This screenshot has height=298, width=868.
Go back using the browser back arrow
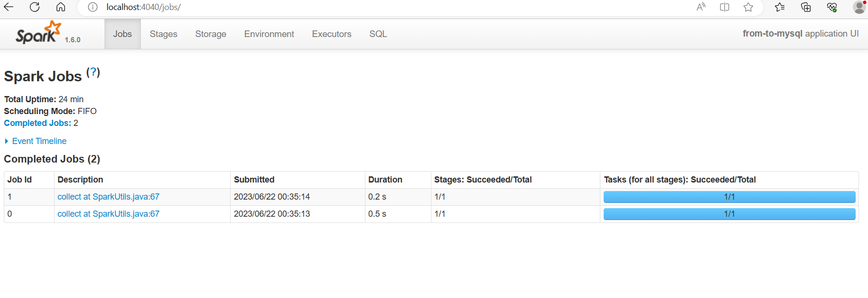[x=9, y=7]
